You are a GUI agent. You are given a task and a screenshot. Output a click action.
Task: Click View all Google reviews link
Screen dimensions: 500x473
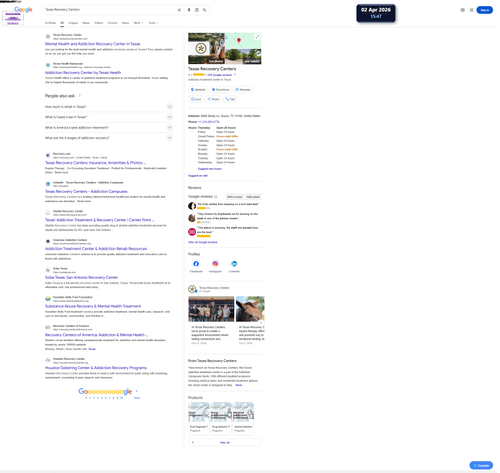[x=203, y=242]
